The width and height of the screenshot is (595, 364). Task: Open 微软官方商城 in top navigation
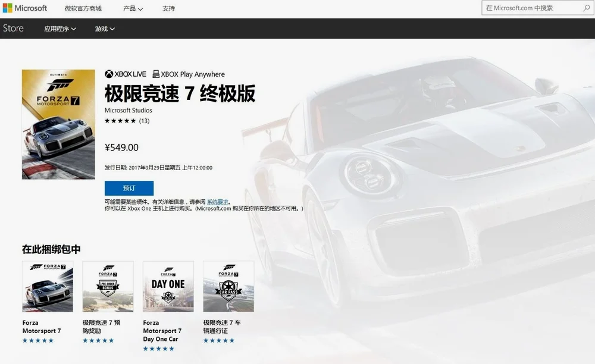[x=83, y=8]
